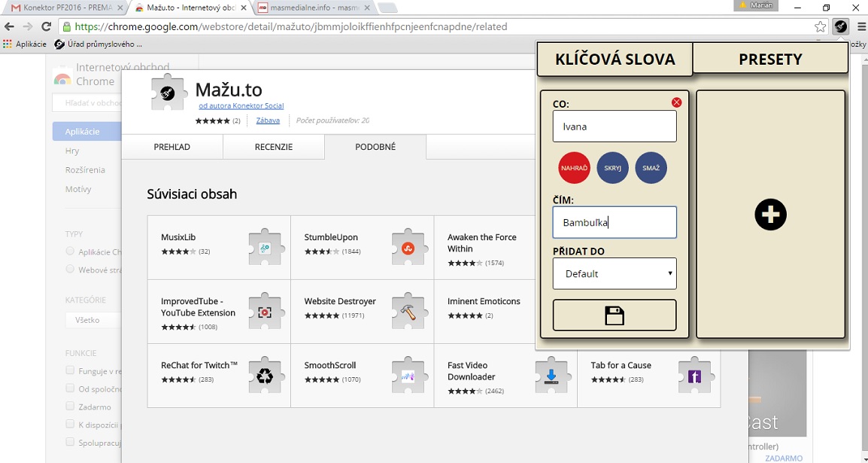Select the NAHRAĎ replace option
This screenshot has width=868, height=463.
pos(574,168)
